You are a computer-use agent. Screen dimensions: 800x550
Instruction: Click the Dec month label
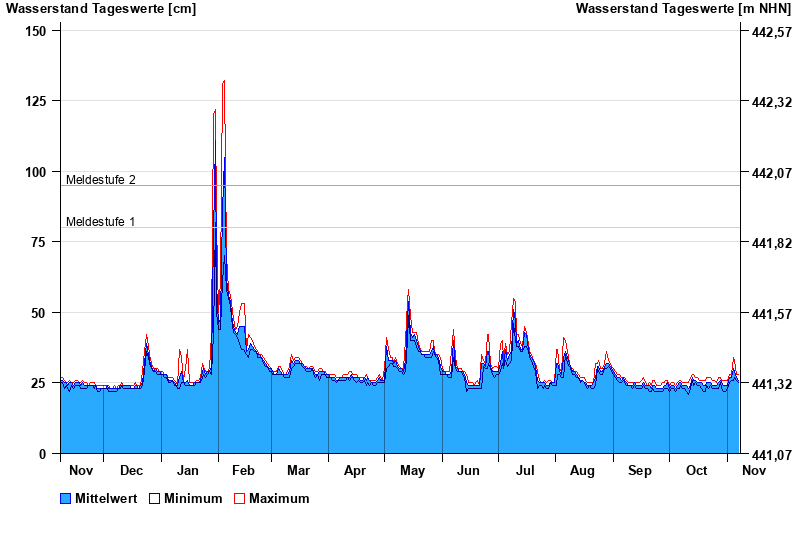click(x=131, y=470)
